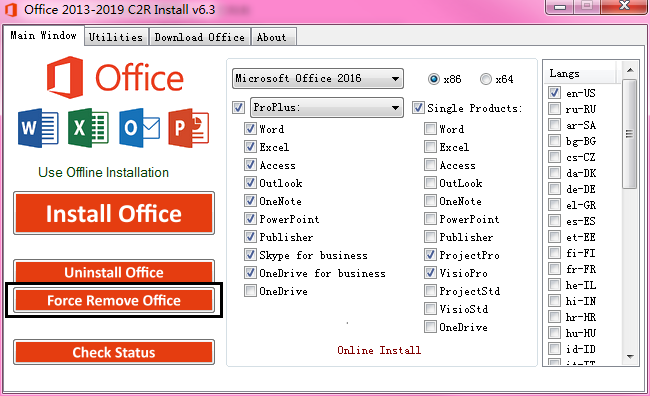This screenshot has height=396, width=650.
Task: Check Access under Single Products
Action: 430,165
